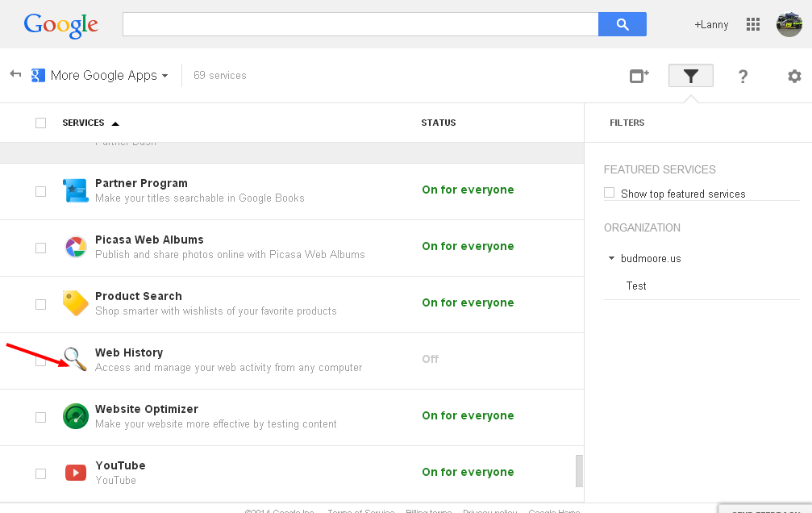Click the blue search magnifier button
The width and height of the screenshot is (812, 513).
tap(622, 24)
